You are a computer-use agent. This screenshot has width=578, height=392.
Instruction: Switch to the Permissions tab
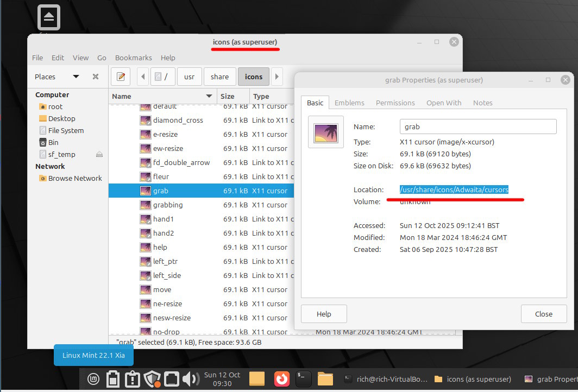tap(395, 103)
